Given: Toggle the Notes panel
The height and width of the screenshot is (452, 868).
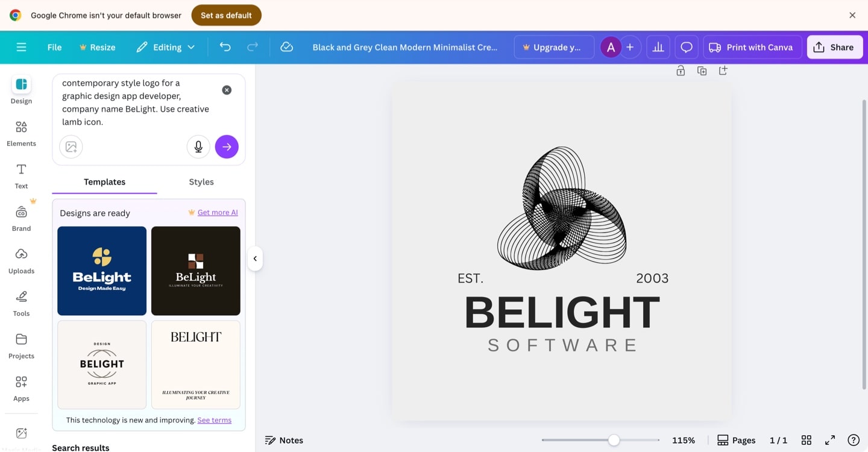Looking at the screenshot, I should pyautogui.click(x=284, y=440).
